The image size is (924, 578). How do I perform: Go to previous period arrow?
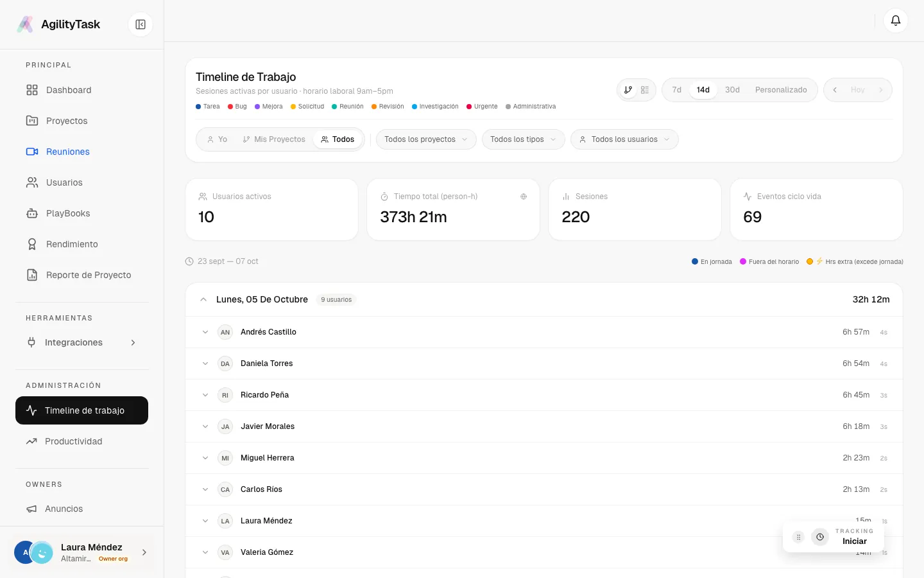(835, 90)
